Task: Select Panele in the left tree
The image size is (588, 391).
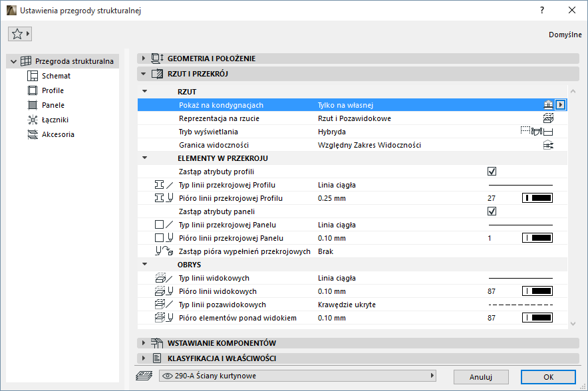Action: pyautogui.click(x=53, y=105)
